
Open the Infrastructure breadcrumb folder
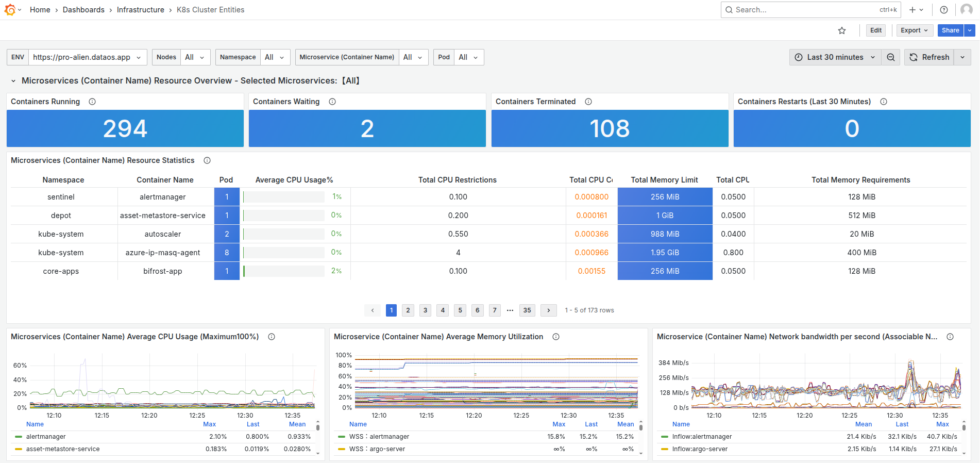click(140, 10)
